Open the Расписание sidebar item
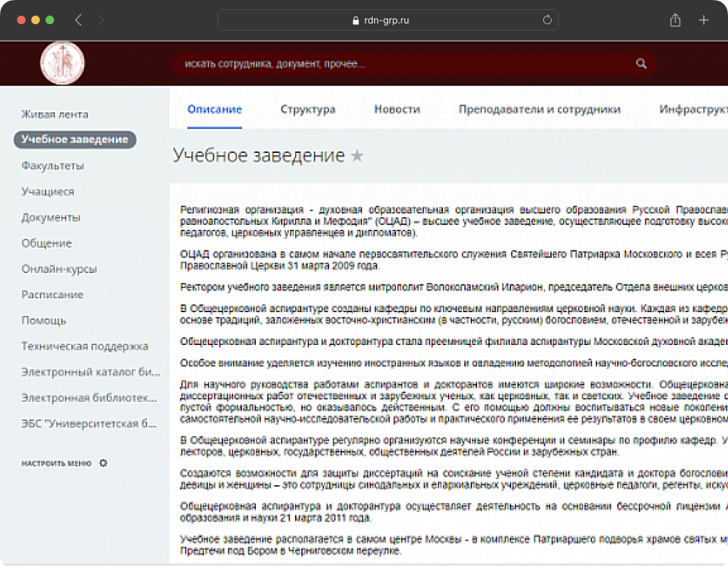The width and height of the screenshot is (728, 569). pos(52,294)
